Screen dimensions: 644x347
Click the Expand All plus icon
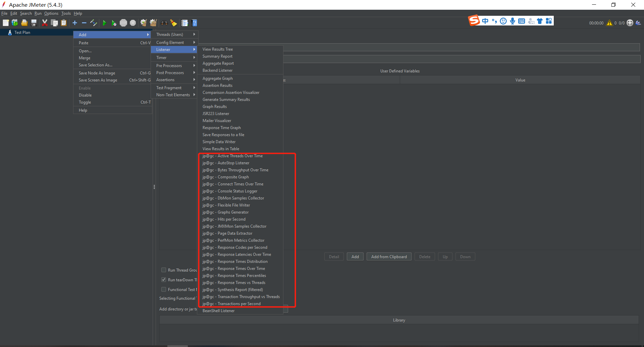pyautogui.click(x=75, y=23)
